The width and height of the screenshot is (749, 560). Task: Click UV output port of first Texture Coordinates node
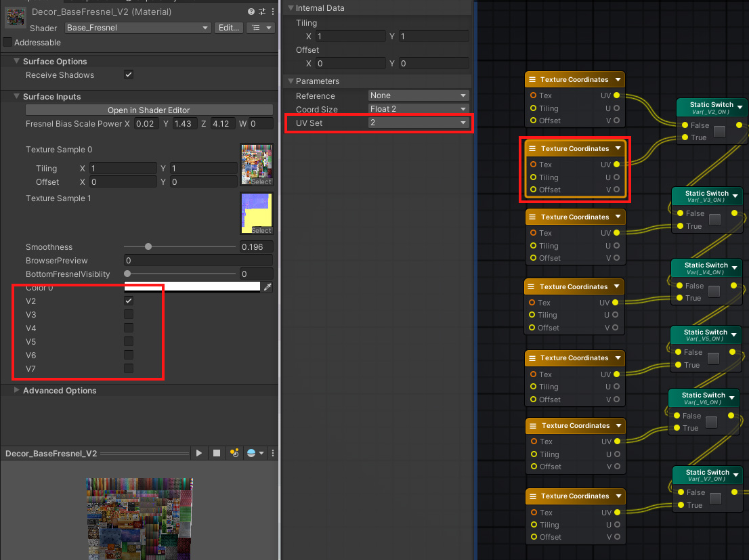(x=617, y=95)
